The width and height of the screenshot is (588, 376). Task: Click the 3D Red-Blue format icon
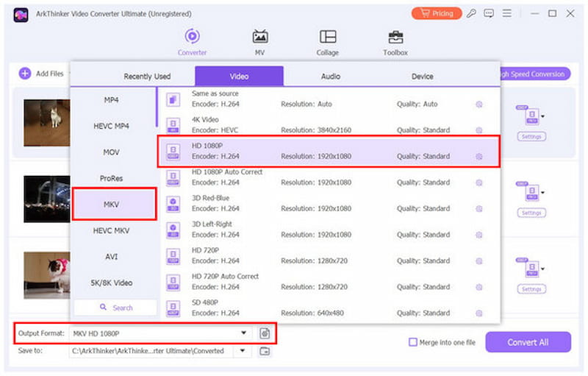point(173,204)
